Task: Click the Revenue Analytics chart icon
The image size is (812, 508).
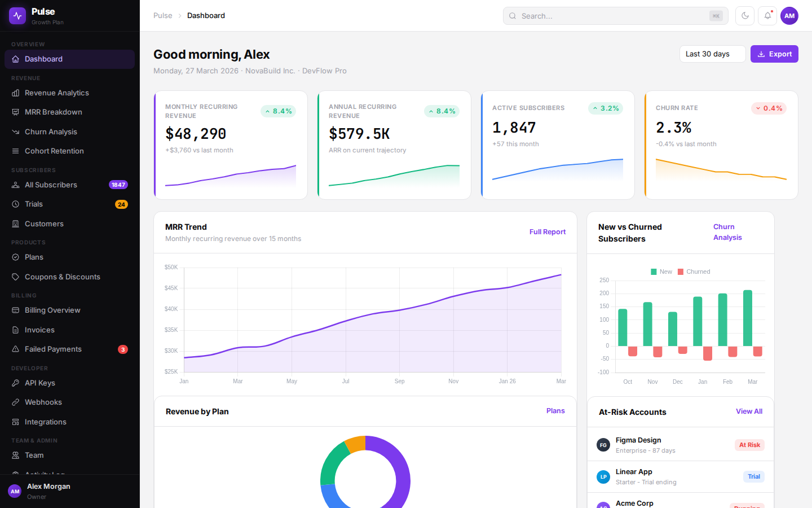Action: pyautogui.click(x=16, y=93)
